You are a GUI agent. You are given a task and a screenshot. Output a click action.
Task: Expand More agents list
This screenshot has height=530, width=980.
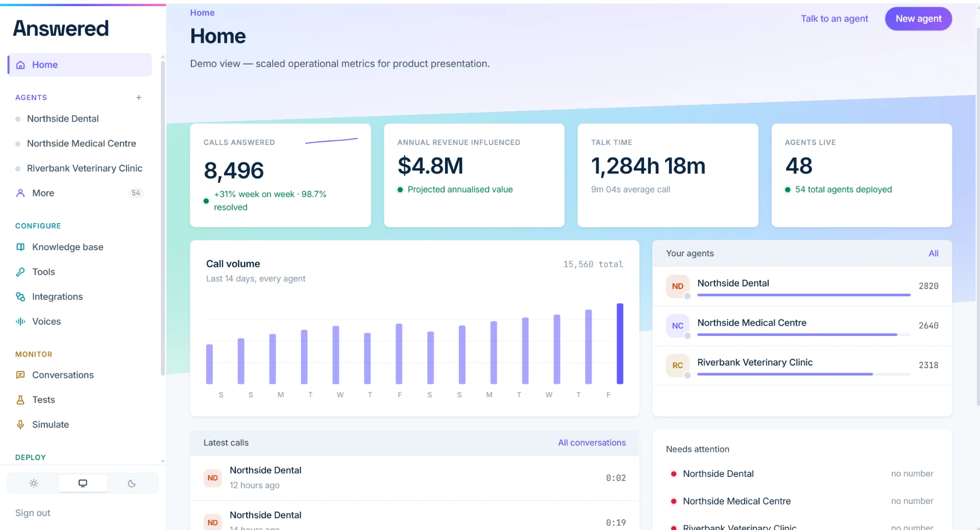[x=80, y=193]
